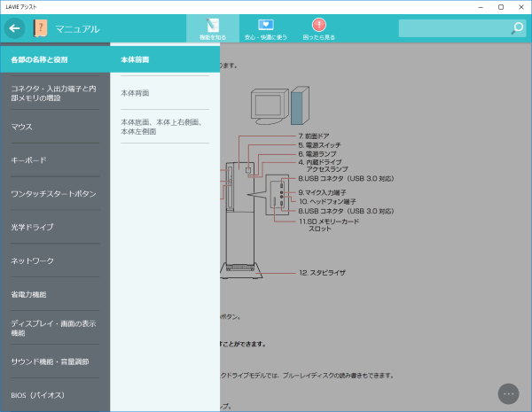
Task: Minimize the LAVIE アシスト window
Action: click(481, 7)
